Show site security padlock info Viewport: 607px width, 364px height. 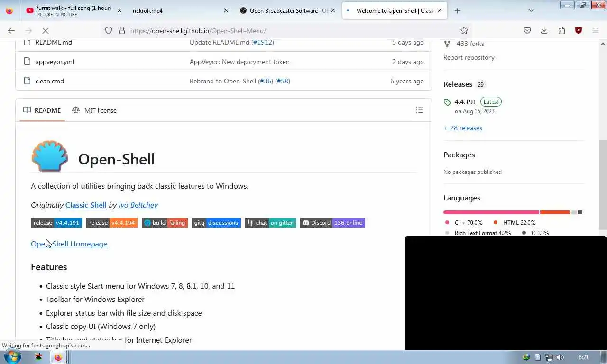point(122,30)
